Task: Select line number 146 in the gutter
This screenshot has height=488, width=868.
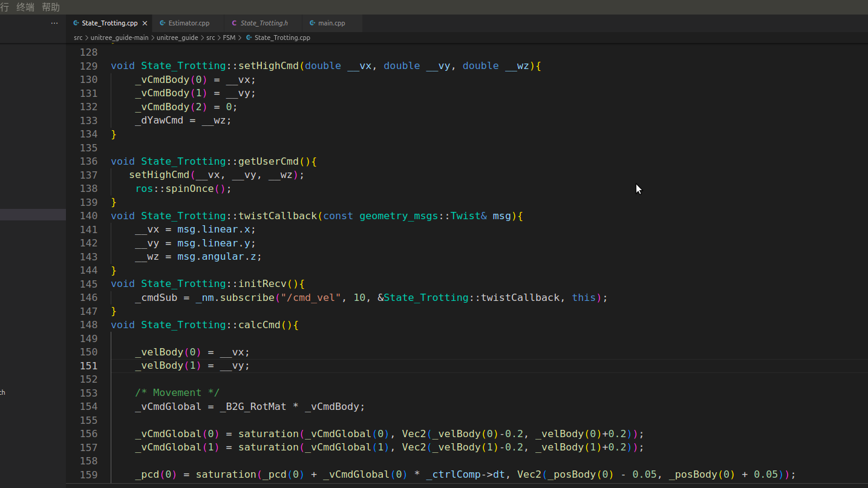Action: (x=88, y=297)
